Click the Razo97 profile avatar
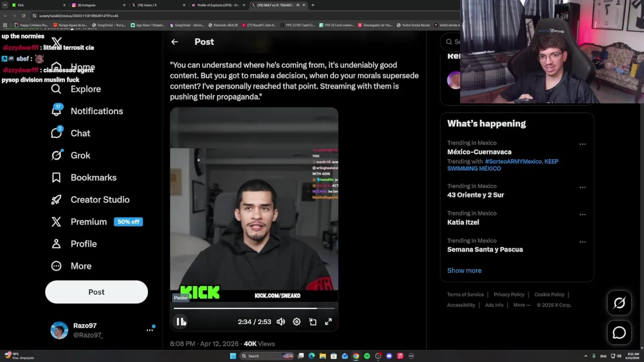 pyautogui.click(x=59, y=330)
